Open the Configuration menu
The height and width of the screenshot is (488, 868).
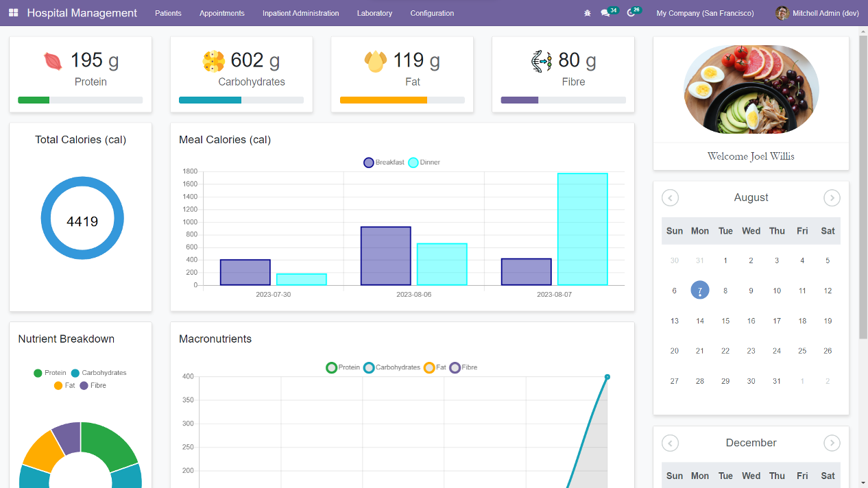point(432,13)
